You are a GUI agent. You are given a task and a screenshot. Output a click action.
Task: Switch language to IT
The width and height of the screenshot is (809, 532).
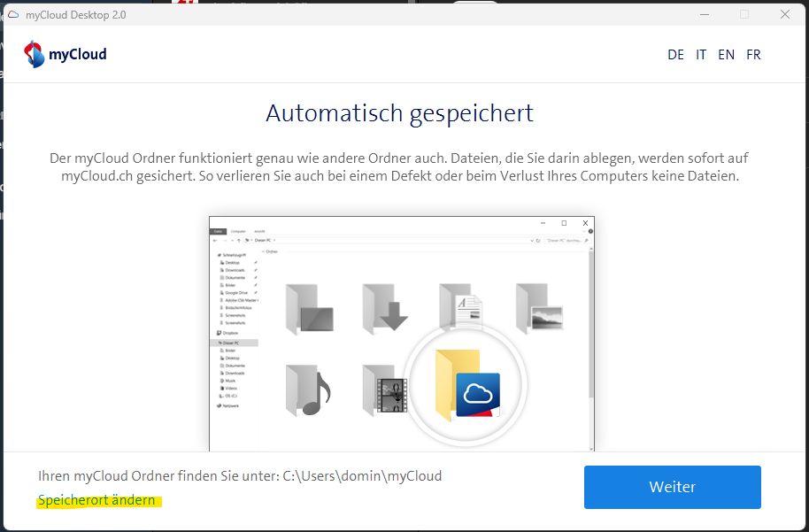point(701,55)
